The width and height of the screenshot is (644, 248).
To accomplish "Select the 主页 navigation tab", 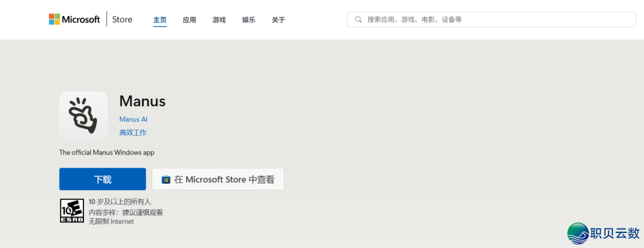I will coord(160,20).
